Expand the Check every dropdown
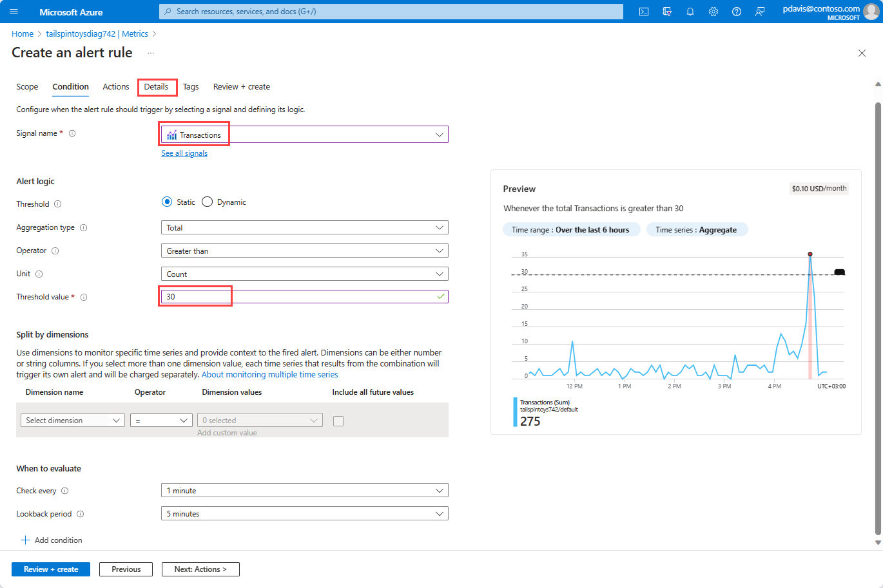The height and width of the screenshot is (588, 883). (304, 491)
